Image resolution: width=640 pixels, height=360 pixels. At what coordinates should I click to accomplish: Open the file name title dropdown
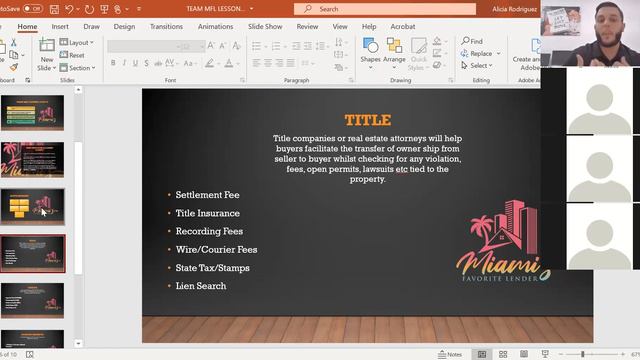251,9
